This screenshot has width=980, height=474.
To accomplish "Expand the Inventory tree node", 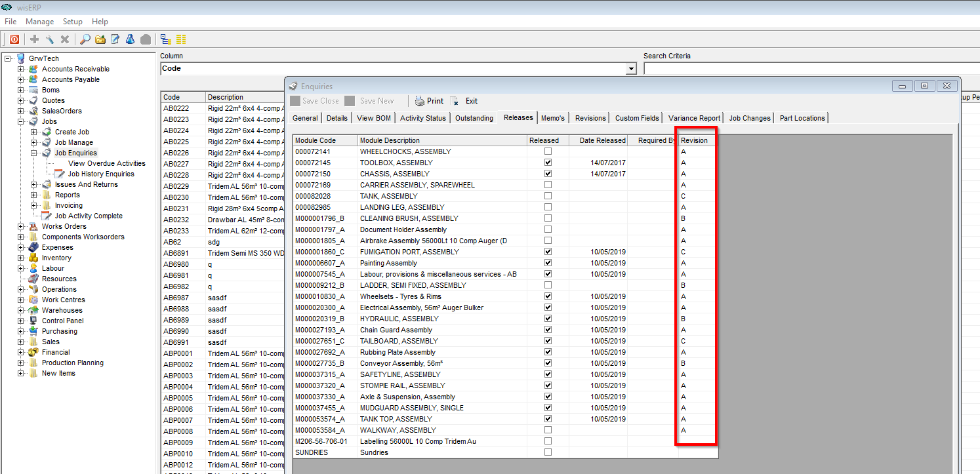I will pyautogui.click(x=21, y=258).
